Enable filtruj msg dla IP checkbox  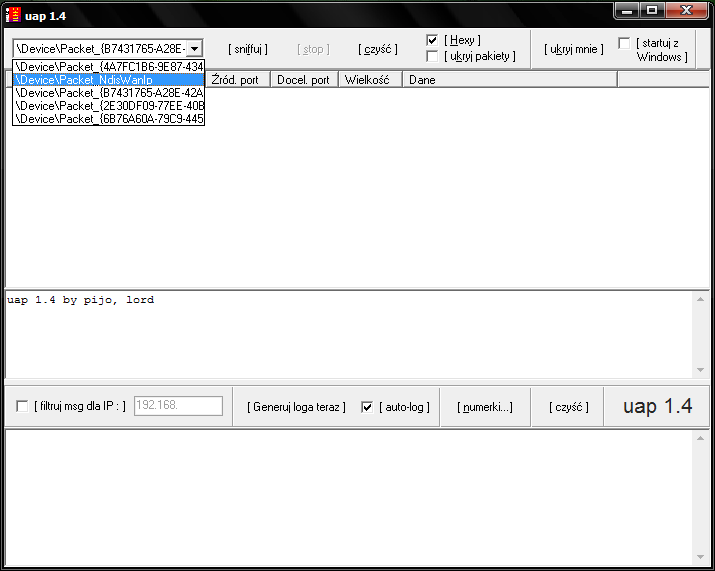[22, 406]
